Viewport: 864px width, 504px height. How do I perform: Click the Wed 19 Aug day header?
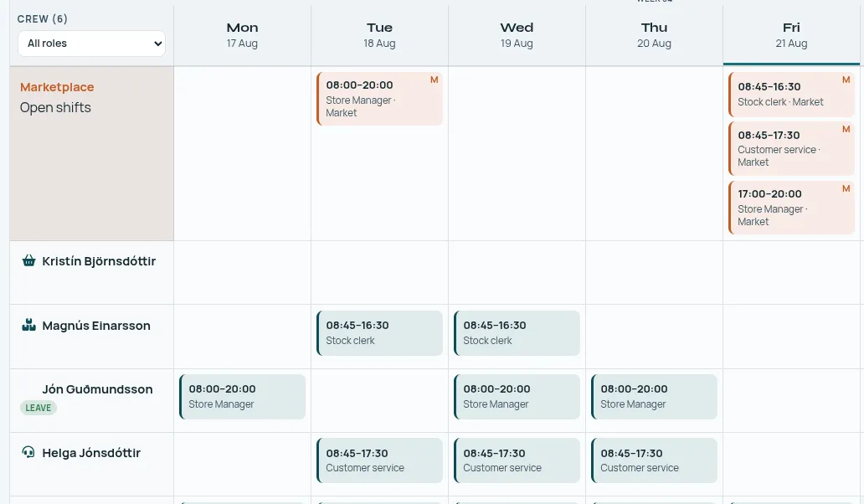click(517, 35)
